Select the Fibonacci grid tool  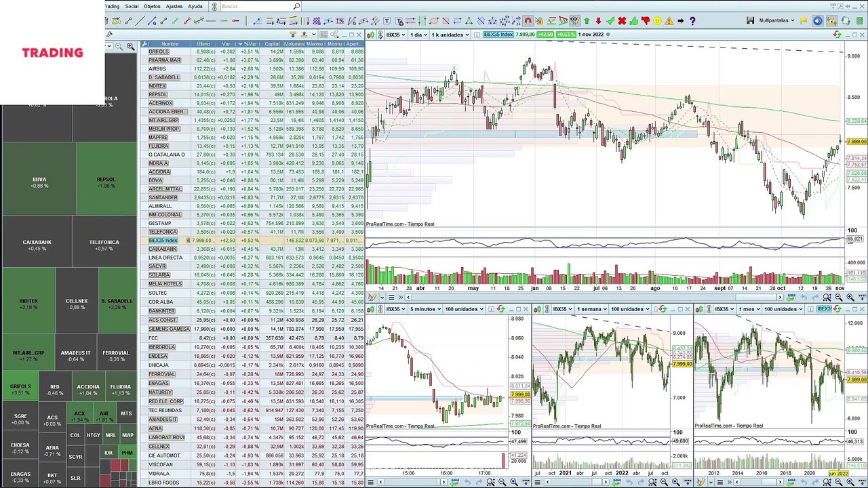(x=317, y=21)
